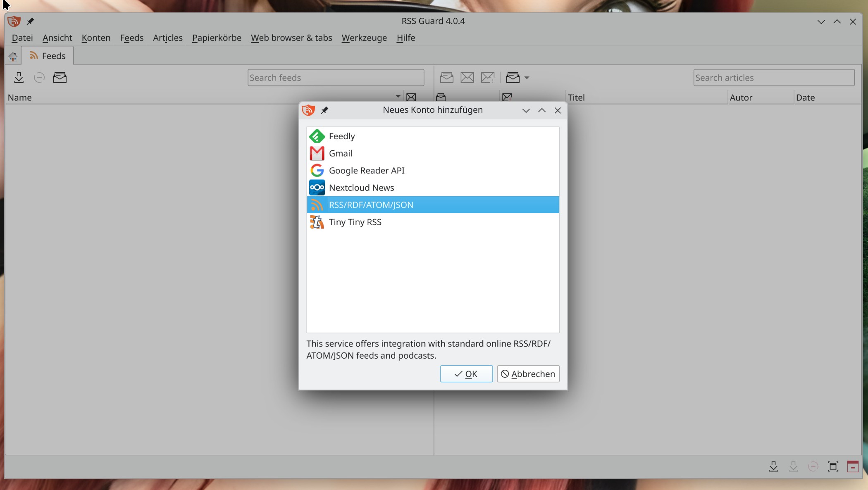Image resolution: width=868 pixels, height=490 pixels.
Task: Open the Articles menu
Action: click(x=168, y=38)
